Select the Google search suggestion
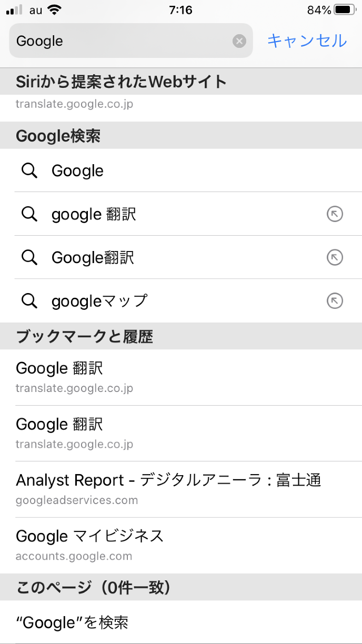The image size is (362, 644). [x=78, y=170]
